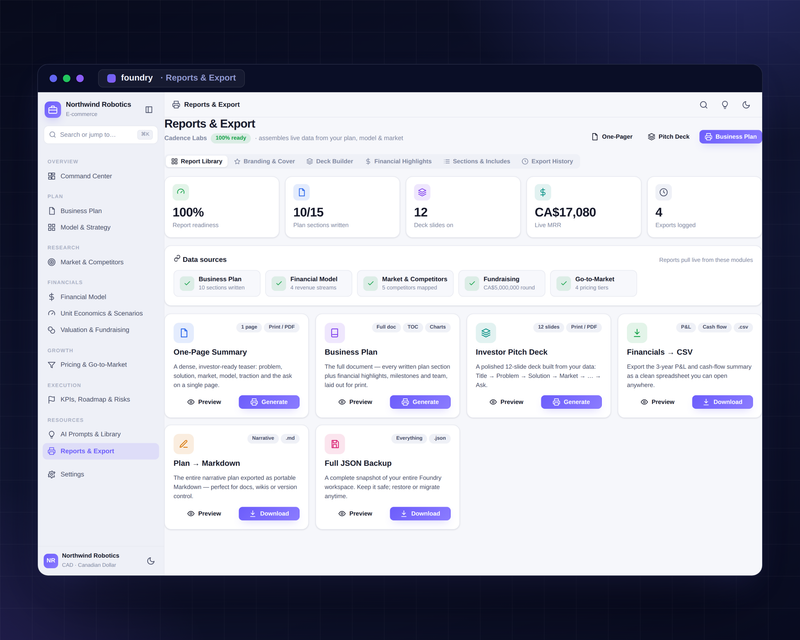Click the Plan Markdown pencil icon
Screen dimensions: 800x640
click(184, 444)
